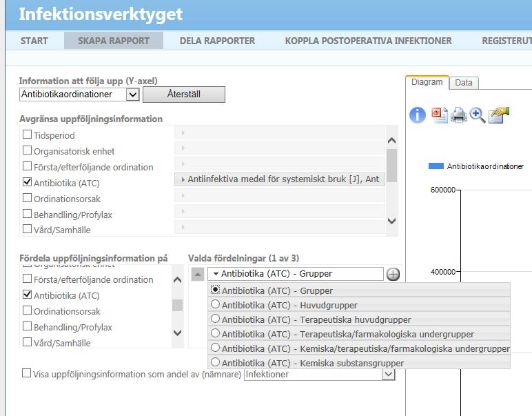The width and height of the screenshot is (532, 416).
Task: Enable Tidsperiod filter checkbox
Action: (x=27, y=135)
